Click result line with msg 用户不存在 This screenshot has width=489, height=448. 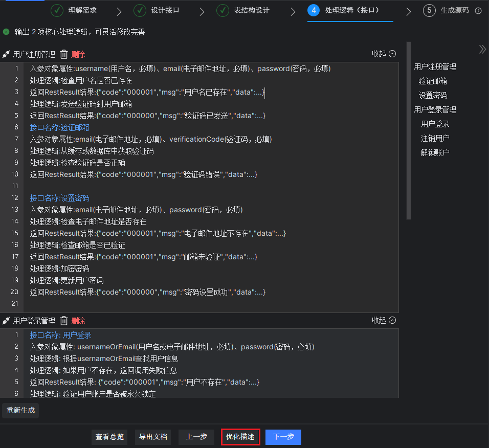[144, 382]
